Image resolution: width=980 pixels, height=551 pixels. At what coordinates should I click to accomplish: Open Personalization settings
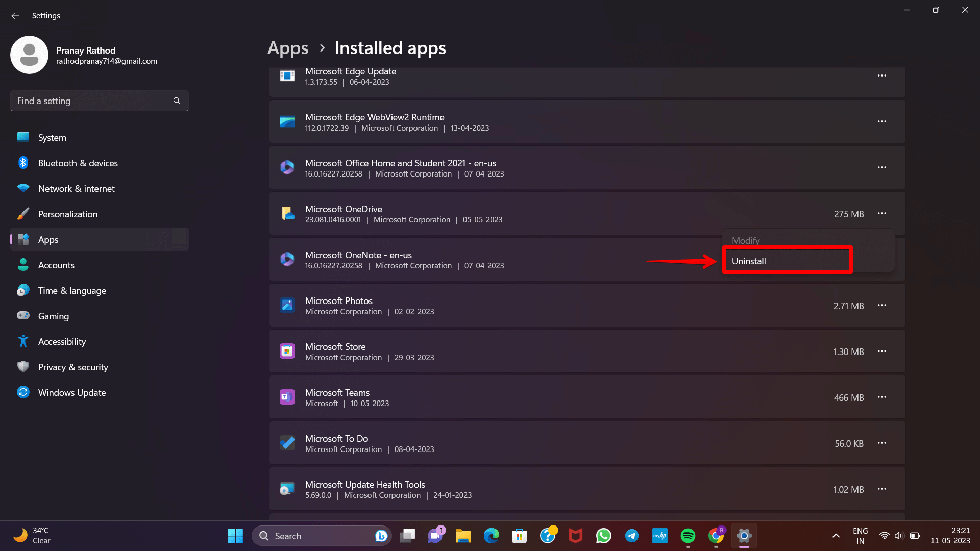tap(100, 214)
